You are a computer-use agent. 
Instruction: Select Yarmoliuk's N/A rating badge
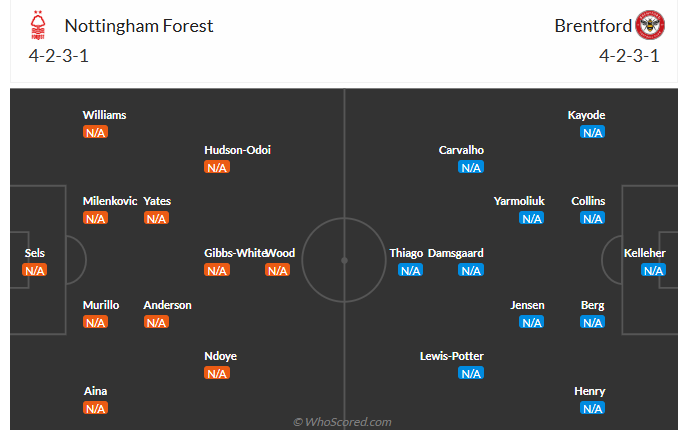coord(531,218)
